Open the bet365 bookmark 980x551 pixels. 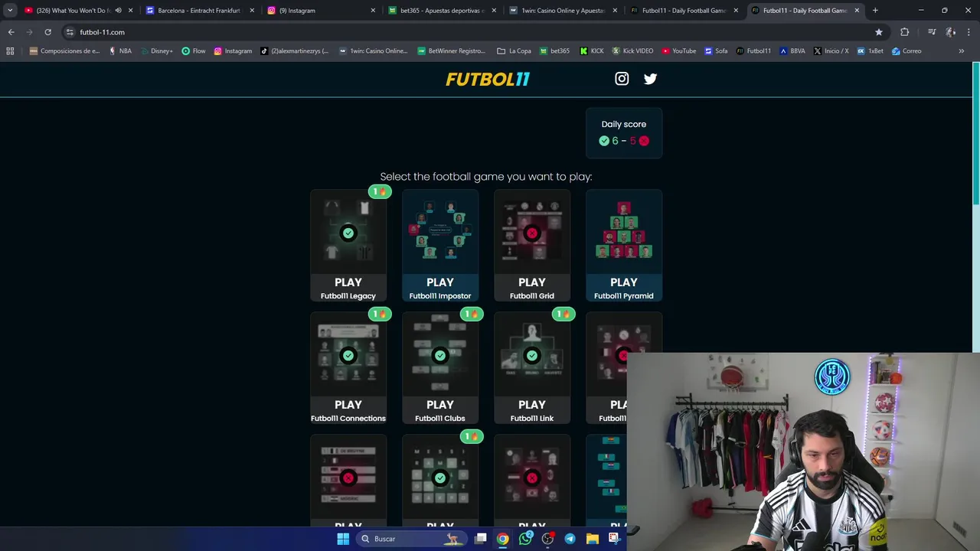coord(554,51)
